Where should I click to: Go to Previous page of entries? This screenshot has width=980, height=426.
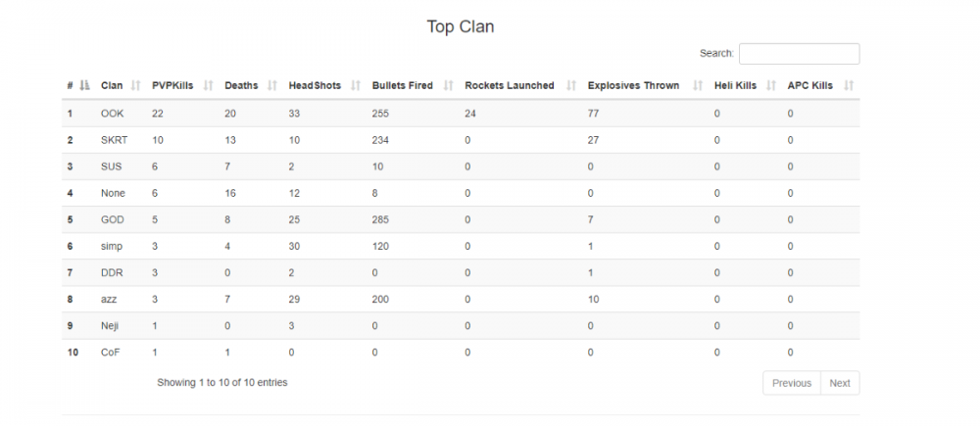(791, 383)
